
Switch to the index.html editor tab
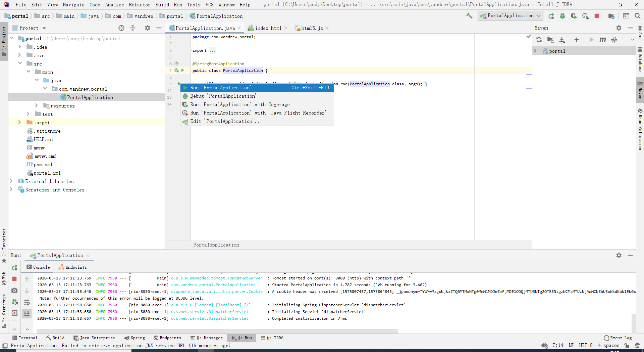[268, 28]
